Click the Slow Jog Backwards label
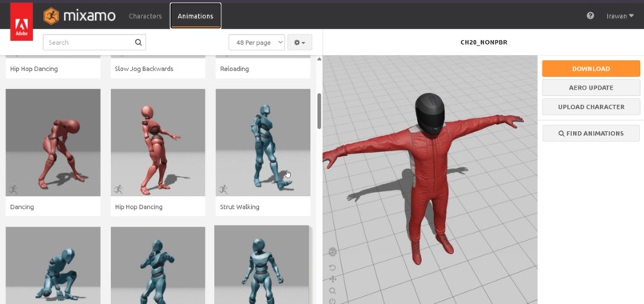The image size is (644, 304). point(144,69)
